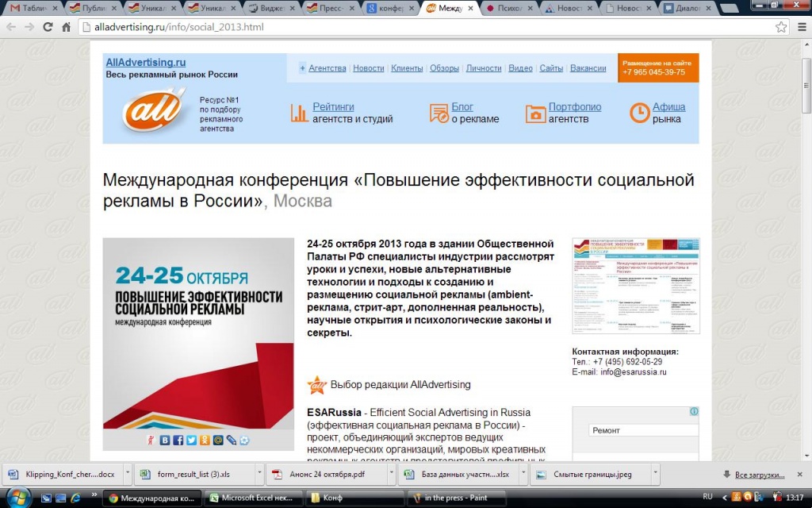Click the AdChoices info icon on ad
The height and width of the screenshot is (508, 812).
(x=694, y=411)
